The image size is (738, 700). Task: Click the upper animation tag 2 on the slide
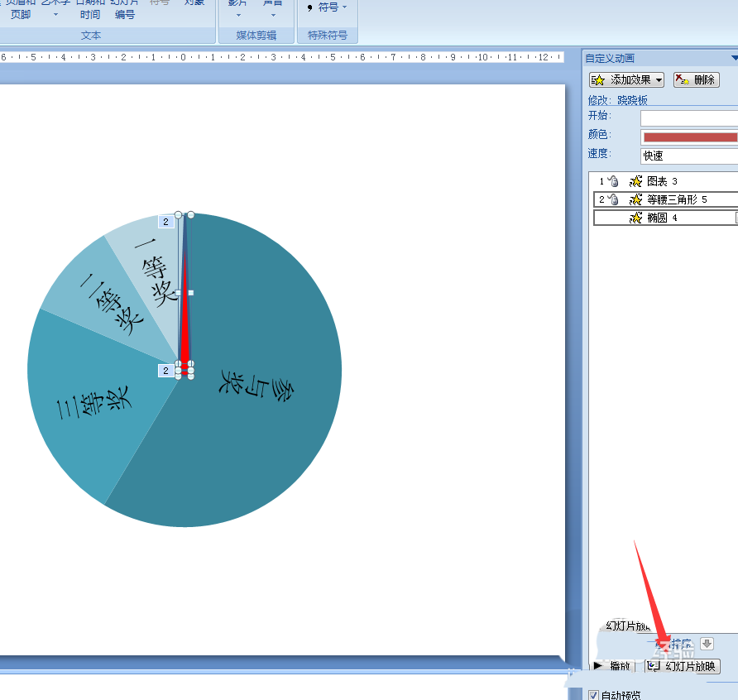click(165, 222)
